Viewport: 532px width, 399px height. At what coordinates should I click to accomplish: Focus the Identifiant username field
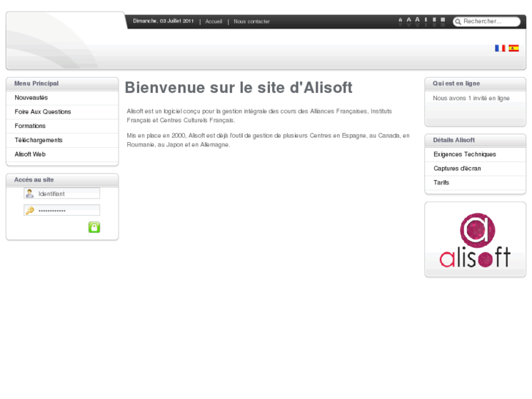coord(61,193)
